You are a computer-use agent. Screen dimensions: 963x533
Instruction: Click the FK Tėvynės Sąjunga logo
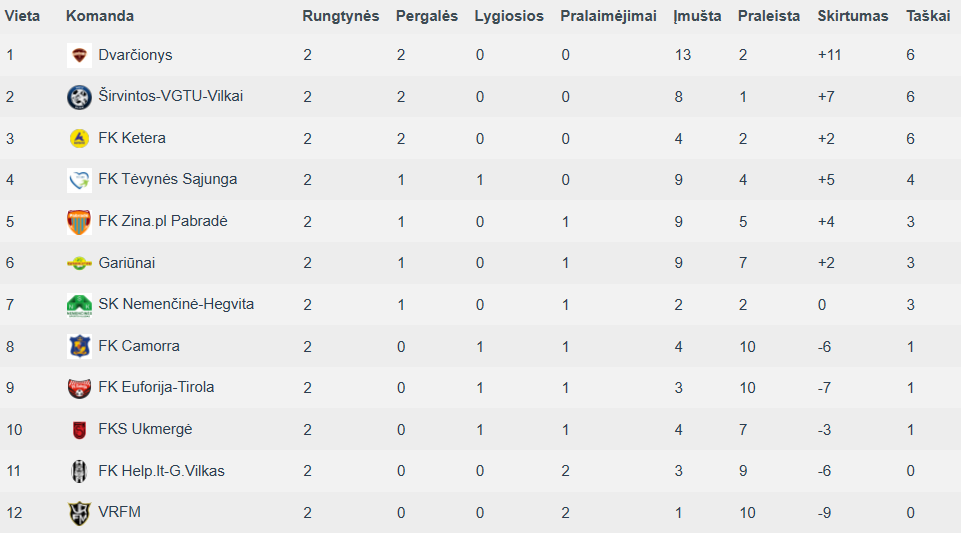pos(79,180)
